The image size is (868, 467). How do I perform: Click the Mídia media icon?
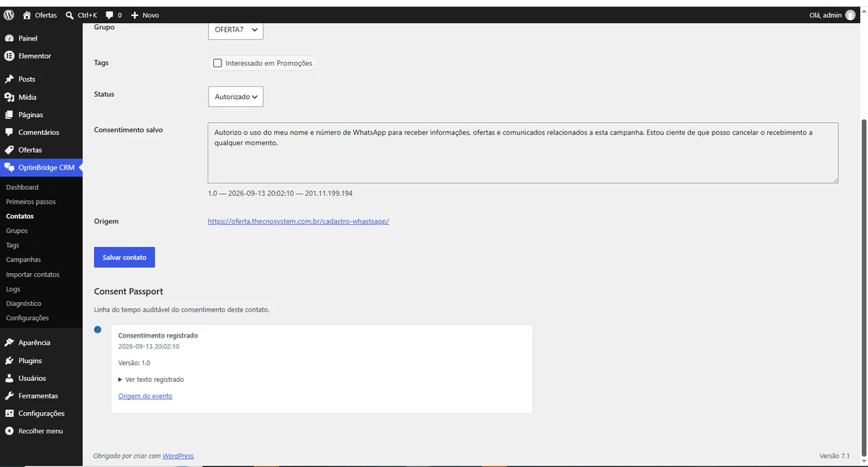[x=9, y=97]
